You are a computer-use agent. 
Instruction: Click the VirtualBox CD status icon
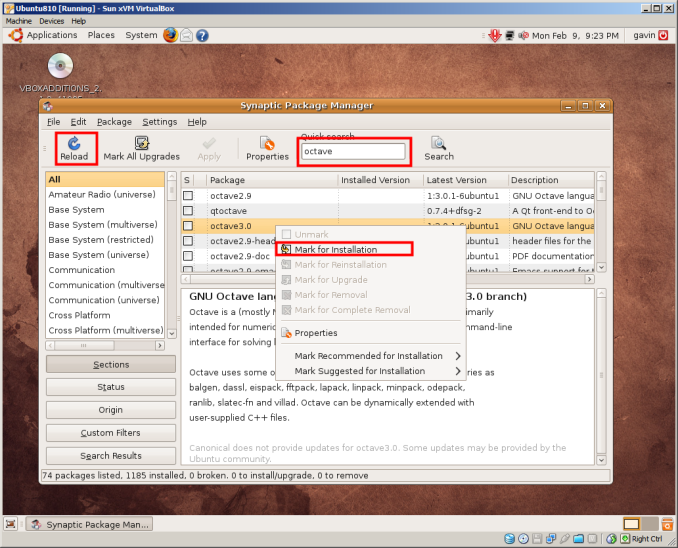523,538
